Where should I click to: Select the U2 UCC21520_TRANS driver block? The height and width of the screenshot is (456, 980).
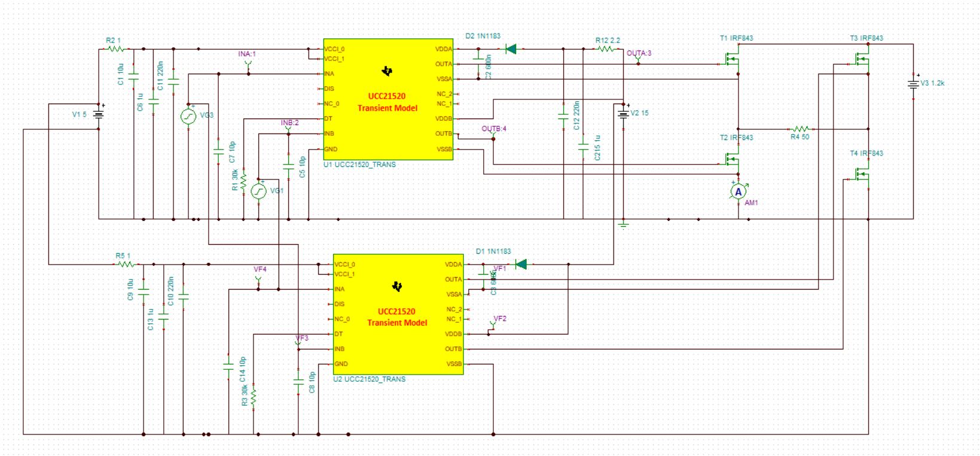(x=398, y=314)
